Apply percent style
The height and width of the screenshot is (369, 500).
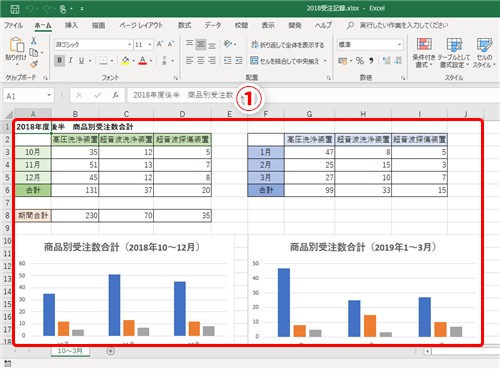(360, 61)
